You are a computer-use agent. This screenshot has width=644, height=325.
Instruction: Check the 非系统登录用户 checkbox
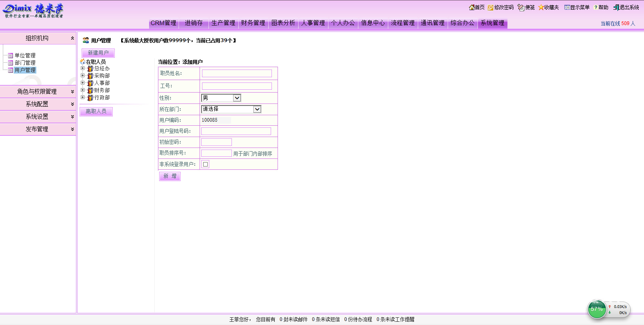pyautogui.click(x=206, y=164)
